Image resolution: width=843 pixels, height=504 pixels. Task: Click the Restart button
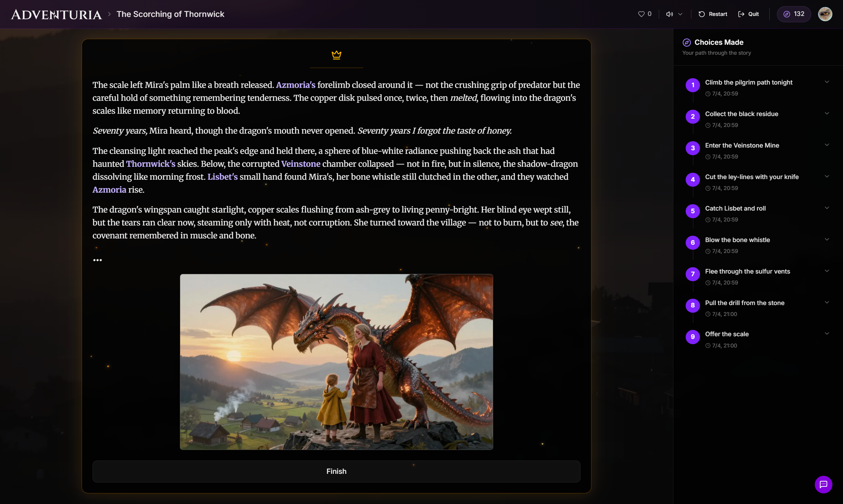[713, 14]
